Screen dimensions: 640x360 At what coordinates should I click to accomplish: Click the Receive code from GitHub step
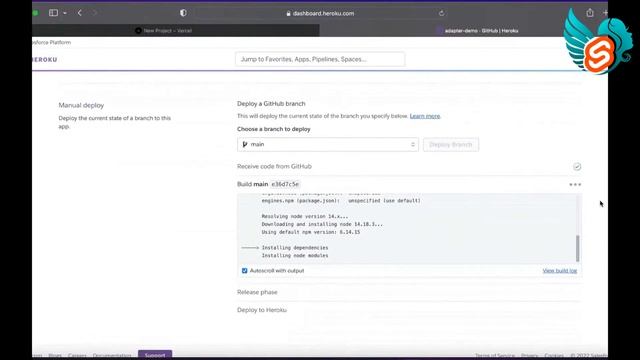[274, 167]
